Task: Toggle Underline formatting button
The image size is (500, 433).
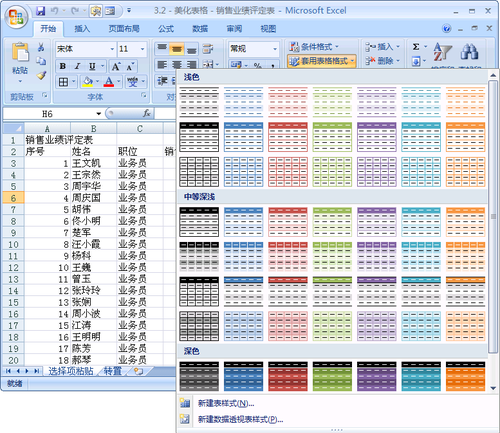Action: pos(92,66)
